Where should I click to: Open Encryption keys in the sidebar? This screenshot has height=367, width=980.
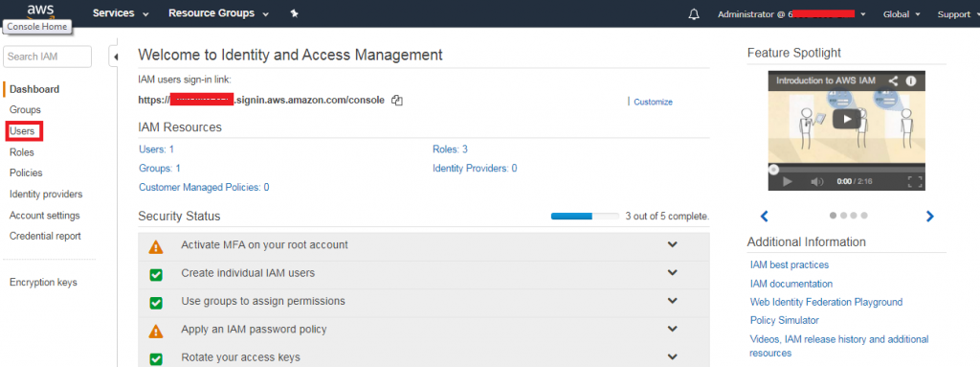click(43, 283)
